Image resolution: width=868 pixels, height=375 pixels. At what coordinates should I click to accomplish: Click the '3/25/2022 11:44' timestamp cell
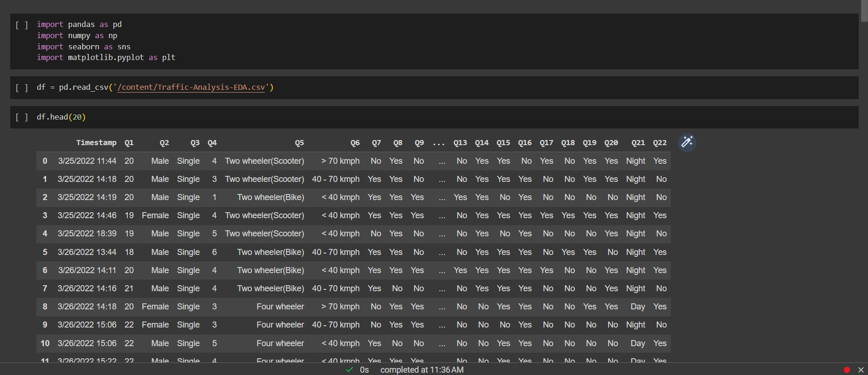click(87, 161)
